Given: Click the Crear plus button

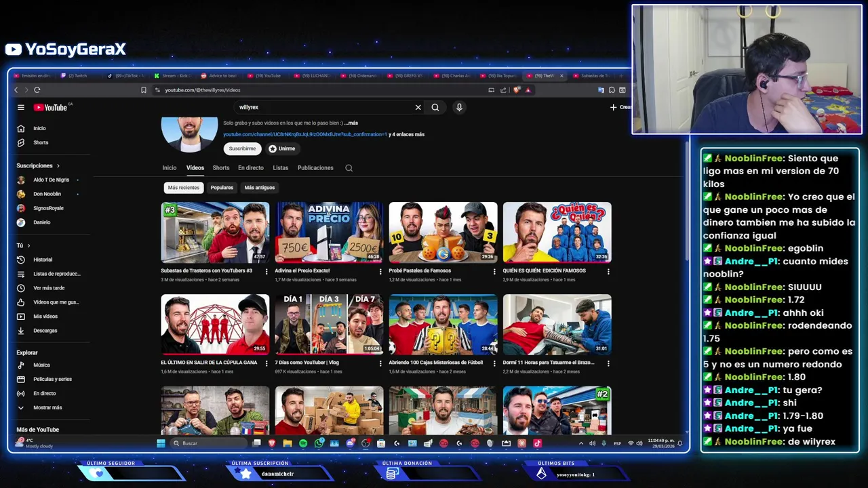Looking at the screenshot, I should pos(620,107).
